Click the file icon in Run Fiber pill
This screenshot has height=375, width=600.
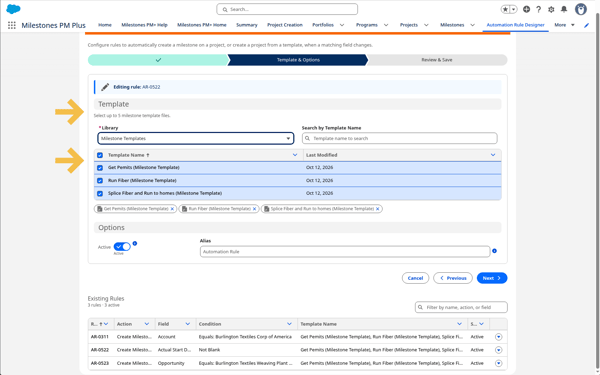pos(184,209)
